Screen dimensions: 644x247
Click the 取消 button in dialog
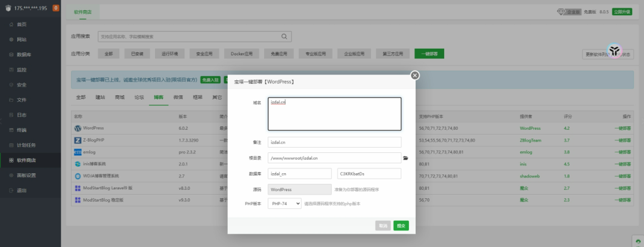(x=383, y=226)
